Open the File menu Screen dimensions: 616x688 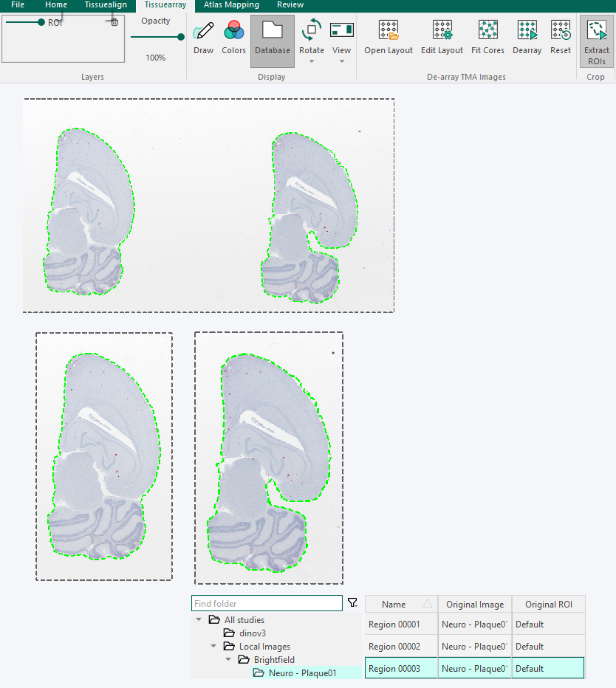point(18,5)
